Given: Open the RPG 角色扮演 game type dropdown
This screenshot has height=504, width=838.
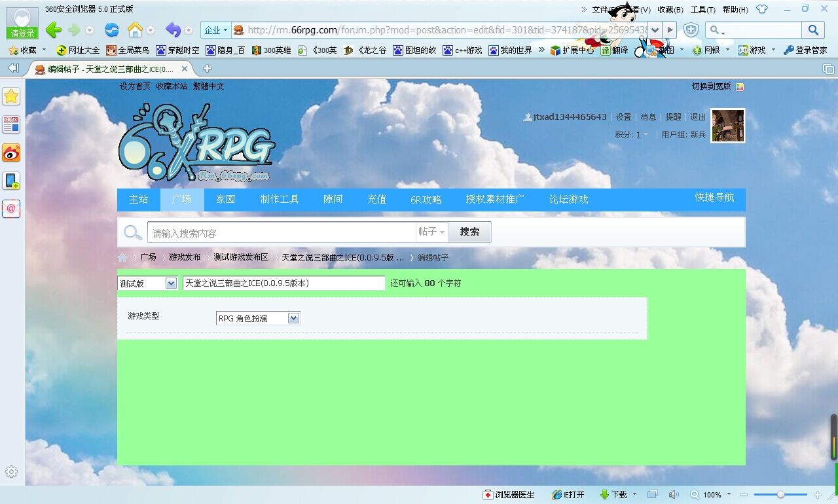Looking at the screenshot, I should coord(258,318).
